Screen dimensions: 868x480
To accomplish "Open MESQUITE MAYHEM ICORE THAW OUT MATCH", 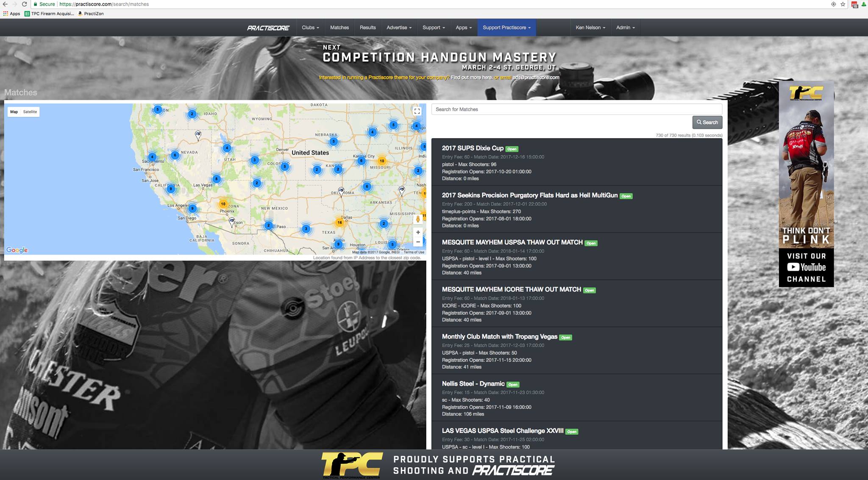I will tap(511, 289).
